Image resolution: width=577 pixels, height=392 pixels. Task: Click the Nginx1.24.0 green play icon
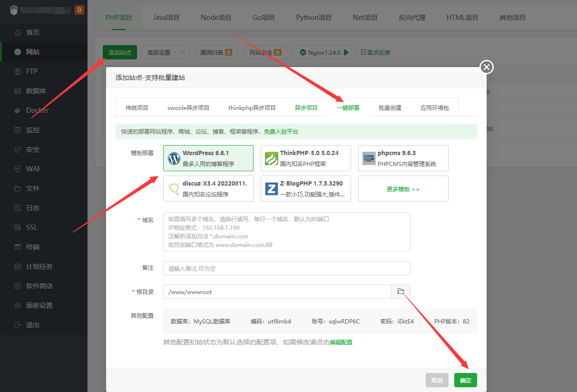pyautogui.click(x=347, y=52)
